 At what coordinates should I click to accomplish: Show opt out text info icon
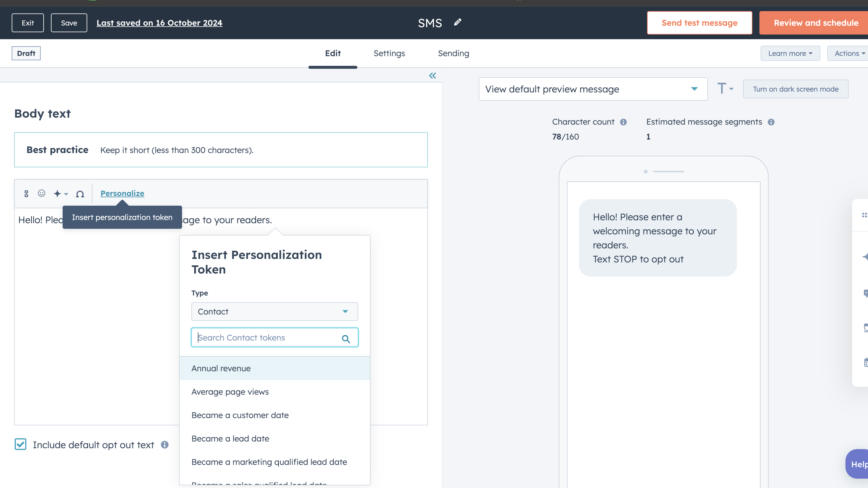164,445
